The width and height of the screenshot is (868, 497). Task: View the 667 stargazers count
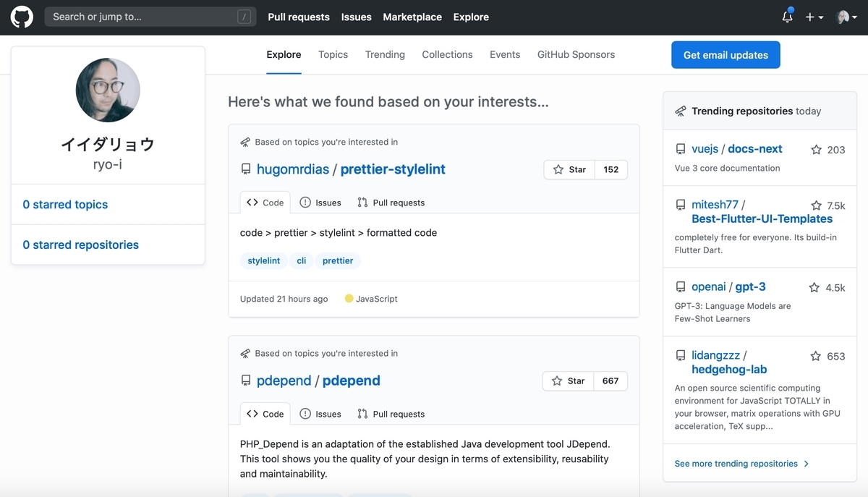tap(610, 381)
